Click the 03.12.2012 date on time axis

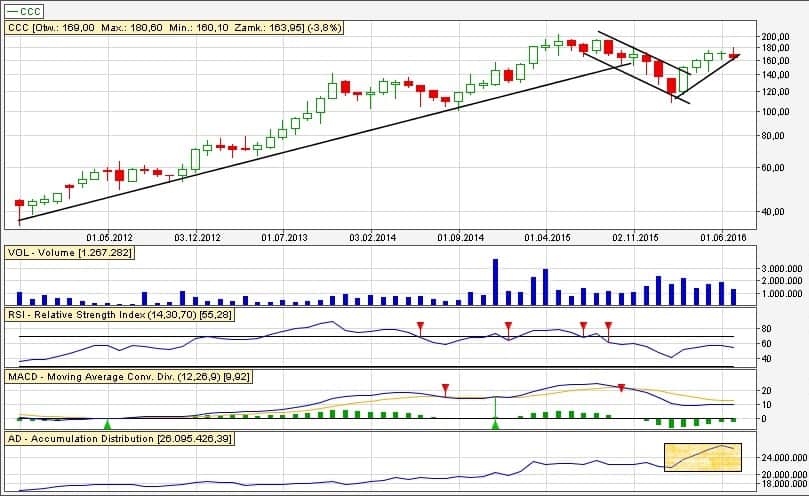tap(197, 238)
